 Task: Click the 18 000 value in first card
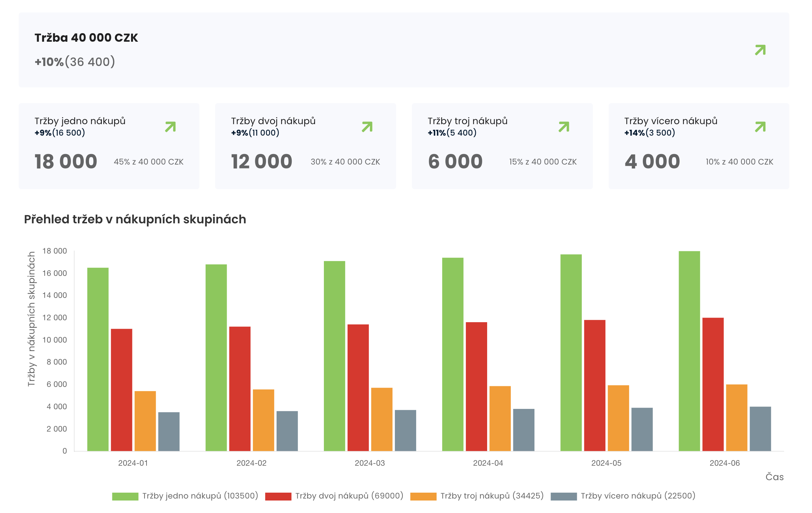[x=66, y=162]
